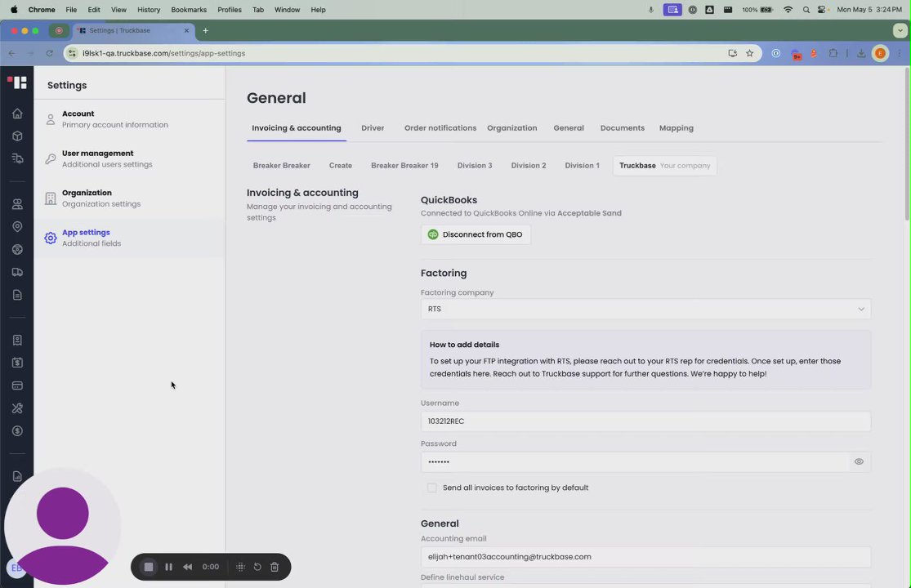Open the Chrome three-dot menu
This screenshot has height=588, width=911.
[900, 53]
